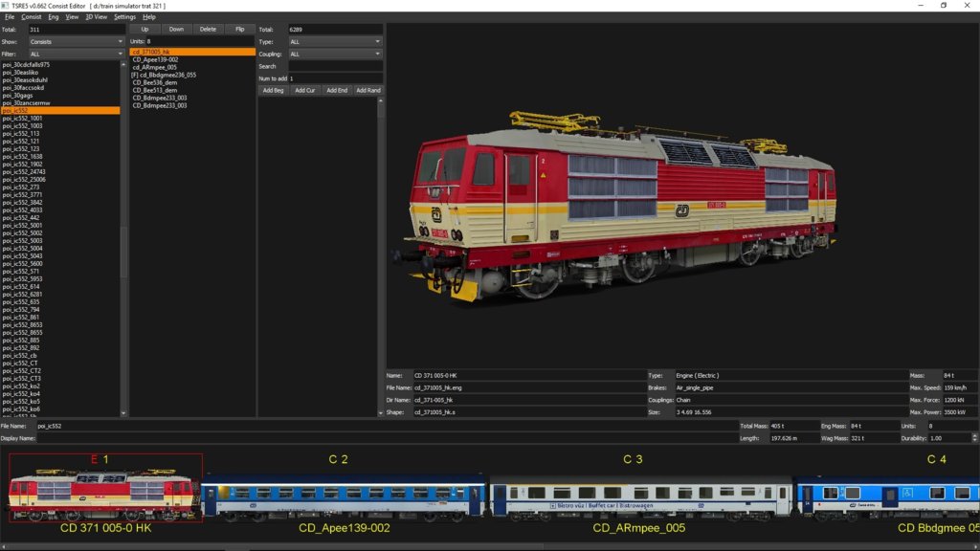The height and width of the screenshot is (551, 980).
Task: Click Add End to append the vehicle
Action: 336,89
